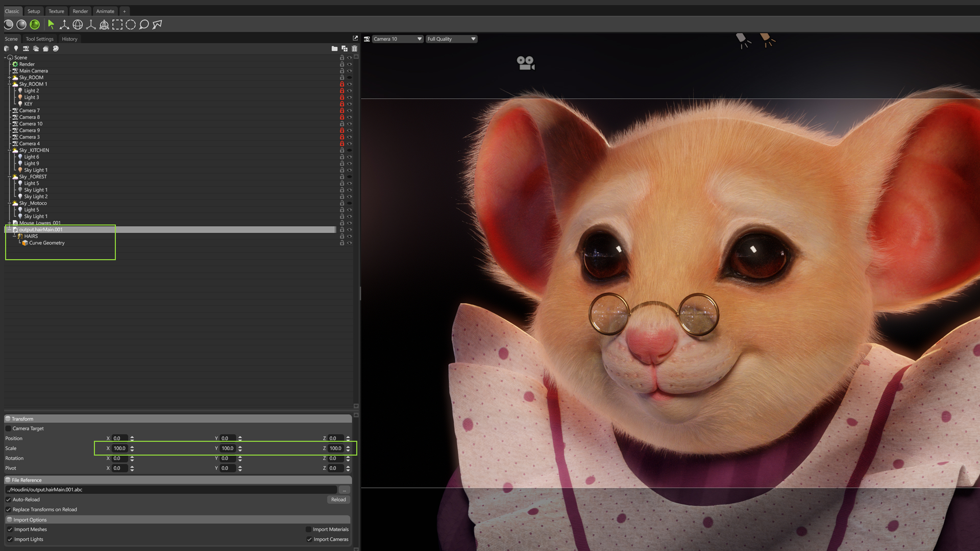Open the Tool Settings tab
980x551 pixels.
(39, 39)
